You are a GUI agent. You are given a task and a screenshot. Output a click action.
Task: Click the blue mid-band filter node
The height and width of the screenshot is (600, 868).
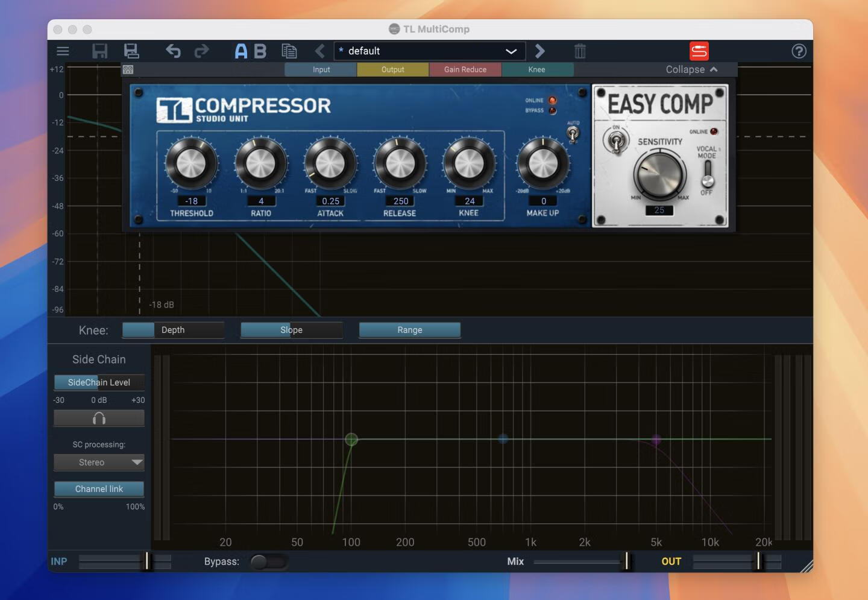tap(503, 440)
